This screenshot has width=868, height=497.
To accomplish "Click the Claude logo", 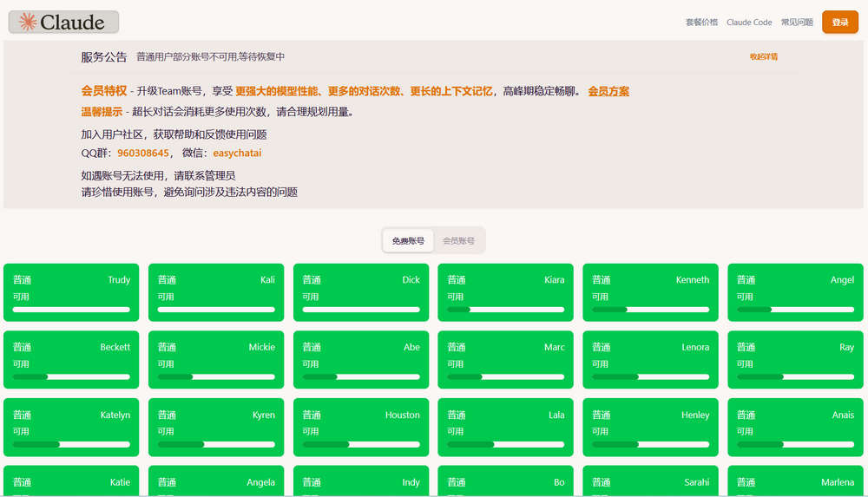I will [x=63, y=23].
